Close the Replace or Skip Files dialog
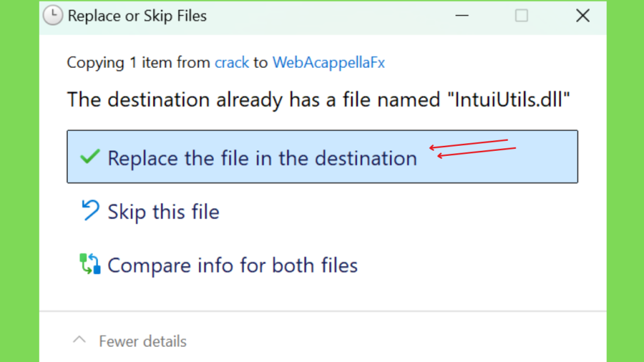644x362 pixels. point(583,16)
